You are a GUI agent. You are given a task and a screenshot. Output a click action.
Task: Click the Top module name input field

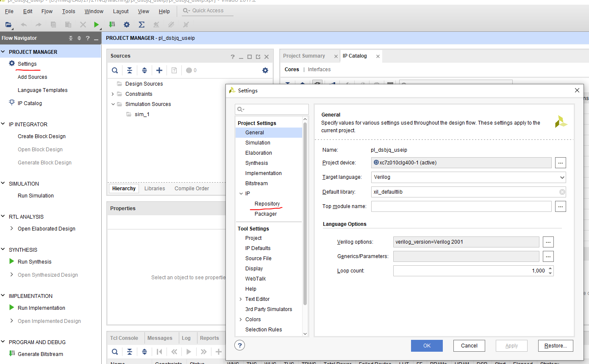(x=461, y=206)
